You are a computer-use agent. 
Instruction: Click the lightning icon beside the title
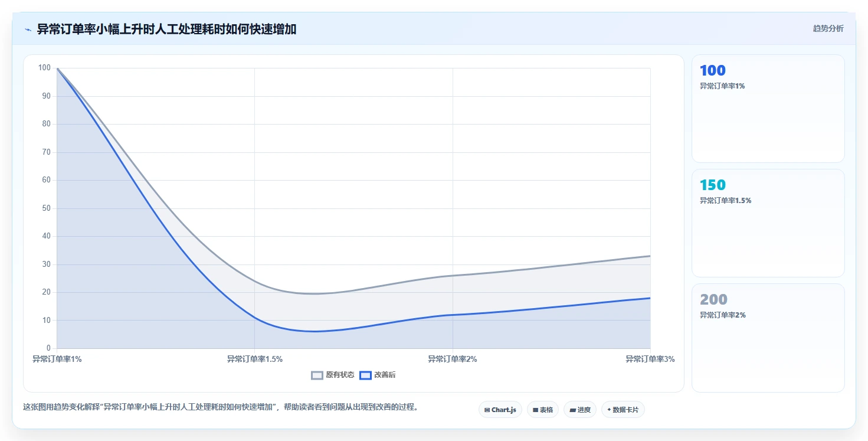click(28, 29)
